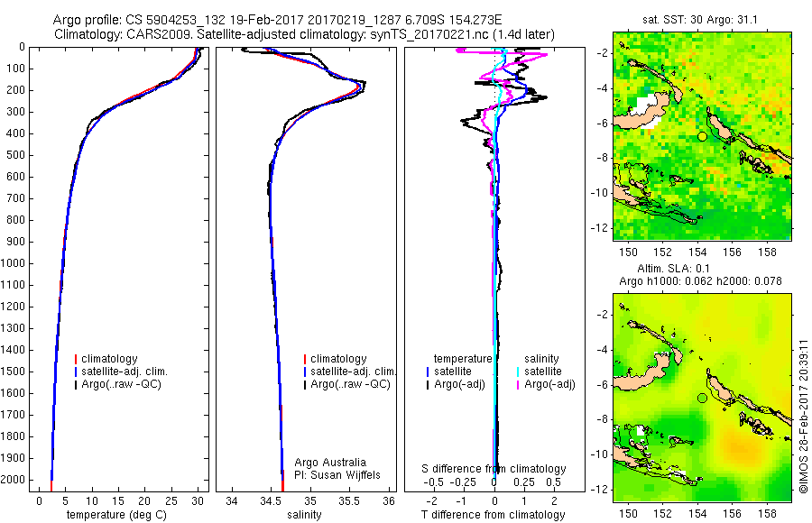The width and height of the screenshot is (812, 523).
Task: Click magenta Argo(-adj) color marker in difference legend
Action: [x=518, y=384]
